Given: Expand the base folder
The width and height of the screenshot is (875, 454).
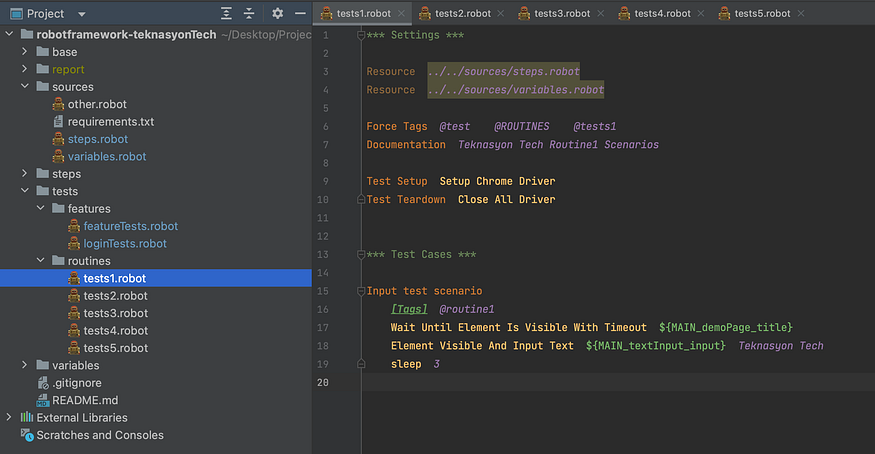Looking at the screenshot, I should (25, 51).
